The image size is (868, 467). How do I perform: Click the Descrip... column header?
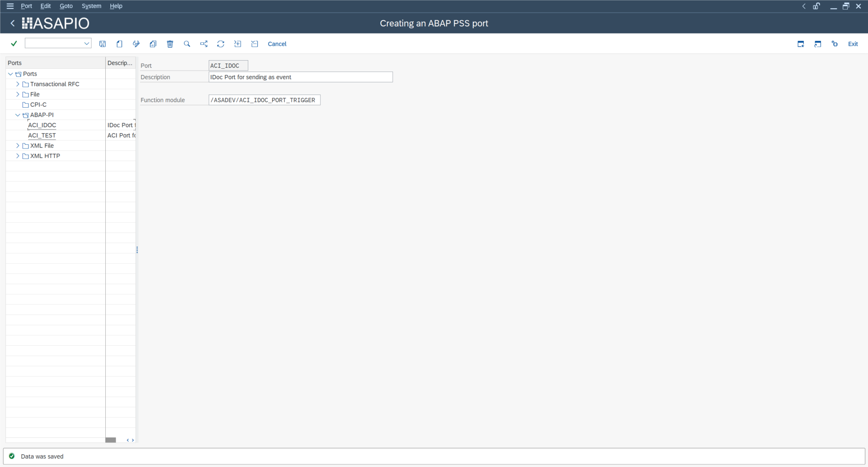coord(120,63)
